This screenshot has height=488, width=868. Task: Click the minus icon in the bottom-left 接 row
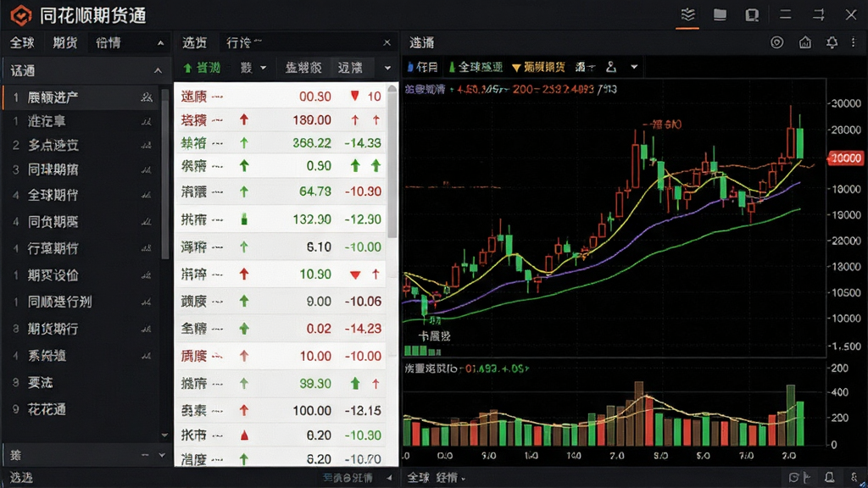145,455
